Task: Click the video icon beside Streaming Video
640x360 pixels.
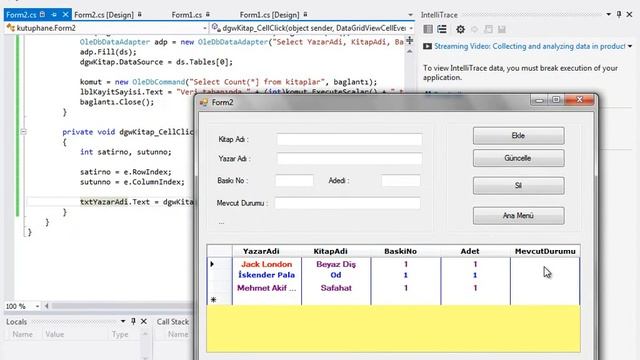Action: (427, 46)
